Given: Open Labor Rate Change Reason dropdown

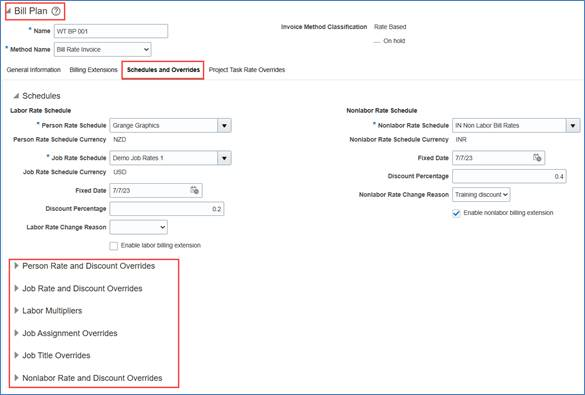Looking at the screenshot, I should (x=138, y=227).
